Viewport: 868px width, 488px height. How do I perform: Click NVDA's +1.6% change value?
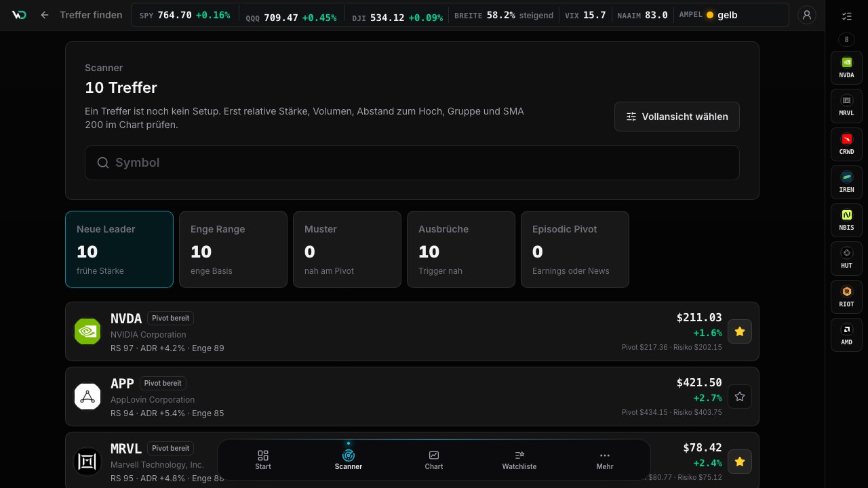[707, 333]
